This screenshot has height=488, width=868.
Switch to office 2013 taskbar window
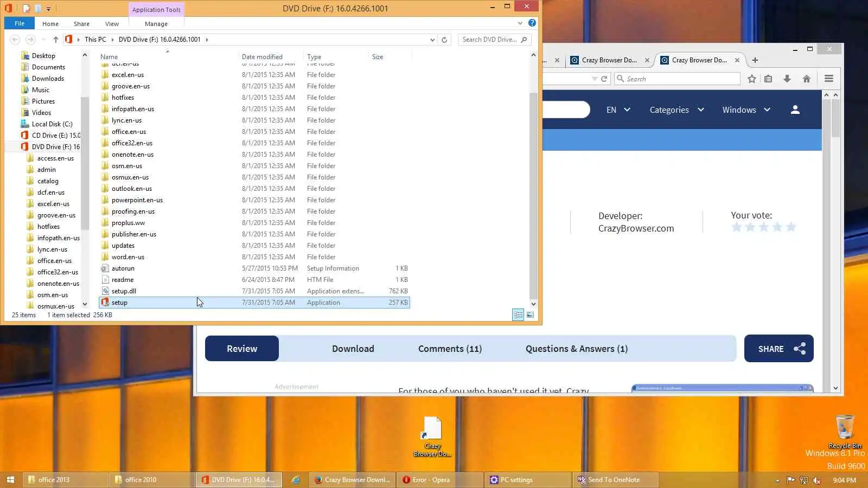pyautogui.click(x=65, y=480)
